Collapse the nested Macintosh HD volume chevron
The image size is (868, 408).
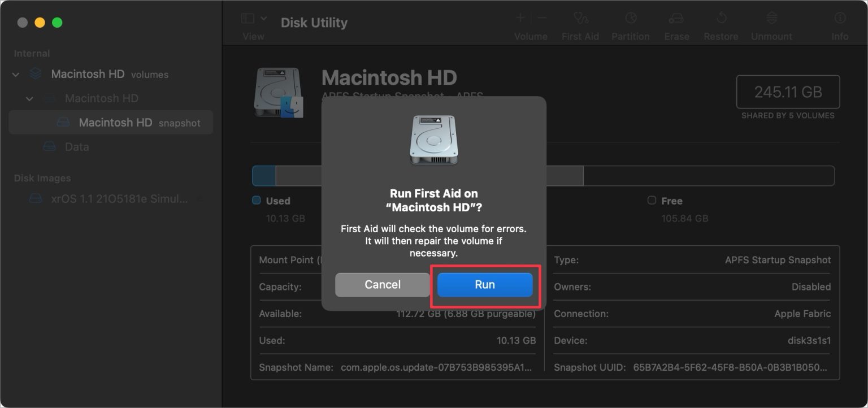point(29,98)
